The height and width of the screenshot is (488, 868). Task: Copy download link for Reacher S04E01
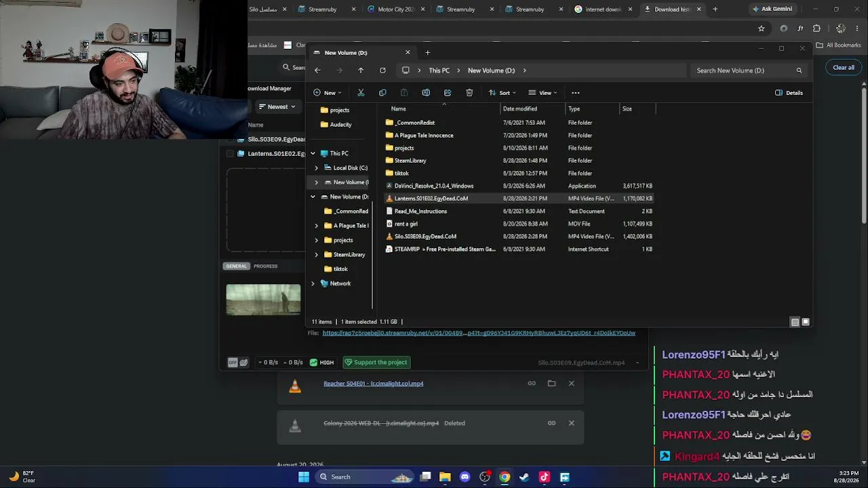point(532,384)
